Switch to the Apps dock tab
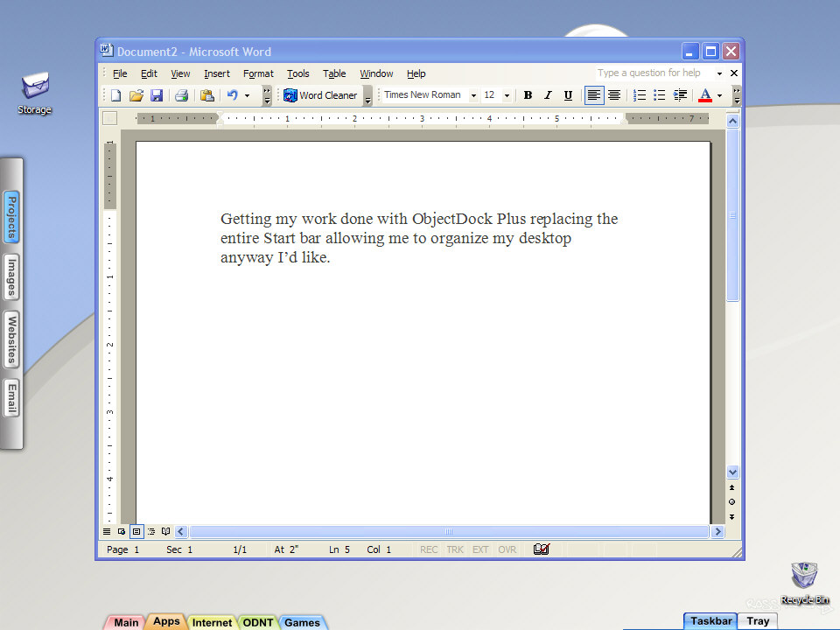The width and height of the screenshot is (840, 630). tap(166, 621)
